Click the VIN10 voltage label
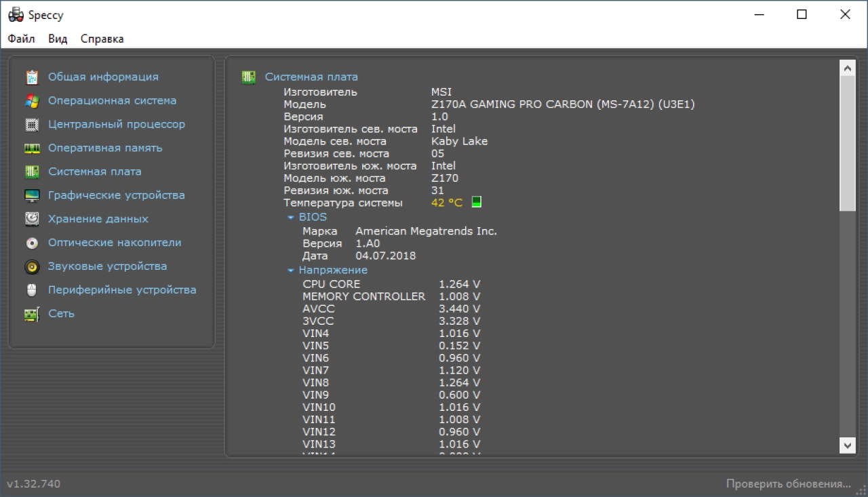The height and width of the screenshot is (497, 868). (319, 407)
